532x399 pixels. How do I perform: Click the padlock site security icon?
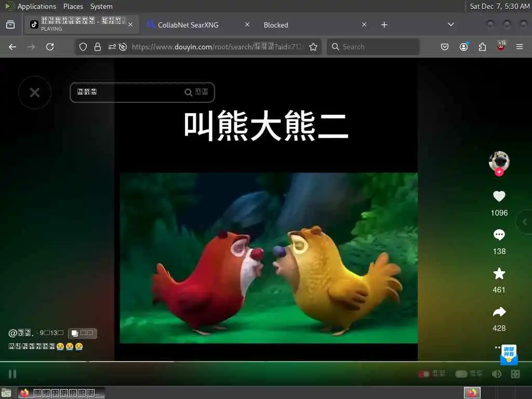click(98, 47)
